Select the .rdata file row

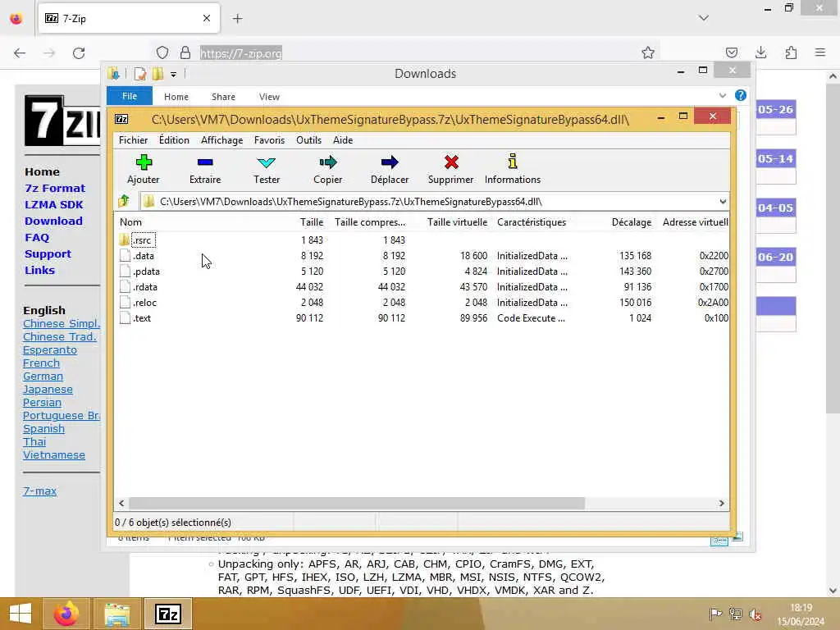pos(422,286)
